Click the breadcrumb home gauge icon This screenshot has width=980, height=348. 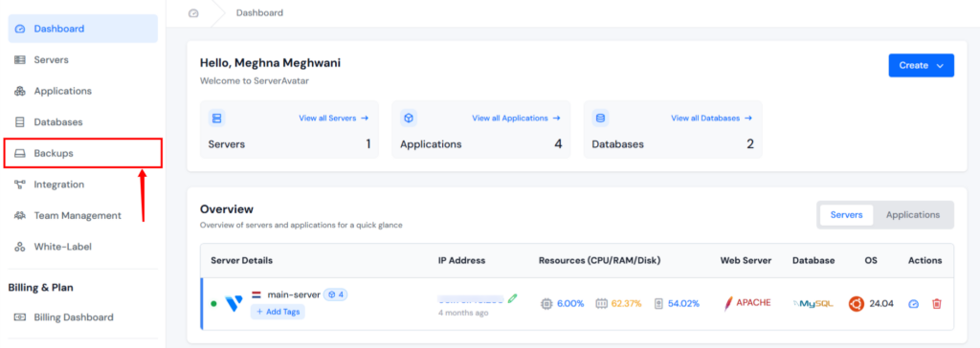point(193,13)
